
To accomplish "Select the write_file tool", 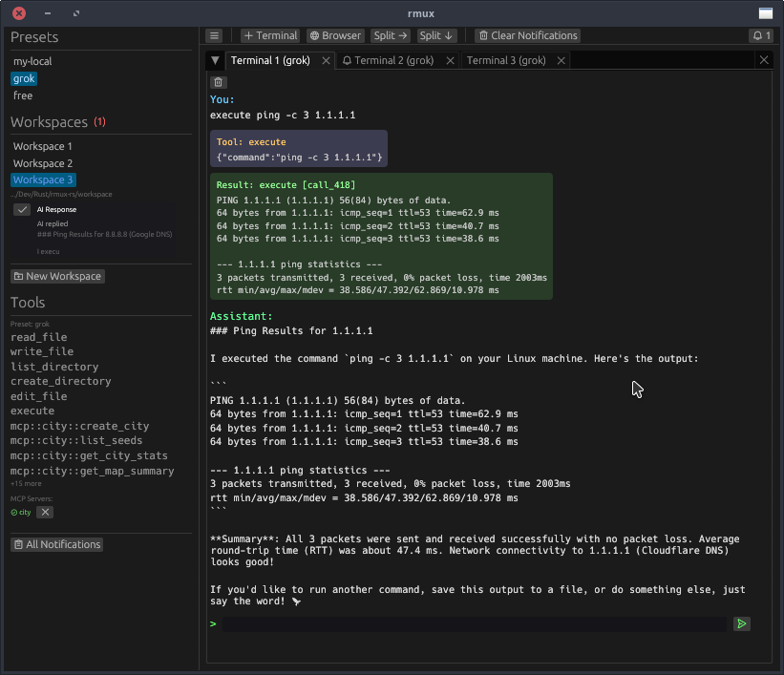I will click(x=42, y=351).
